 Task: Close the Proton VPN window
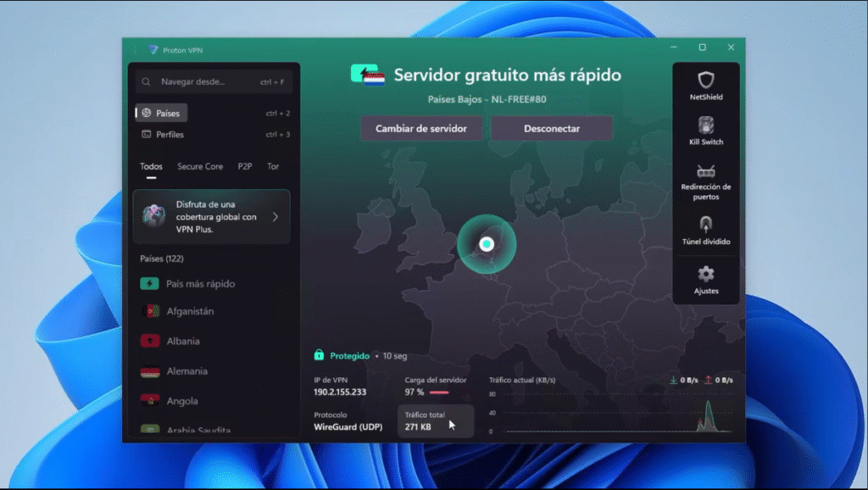(731, 47)
